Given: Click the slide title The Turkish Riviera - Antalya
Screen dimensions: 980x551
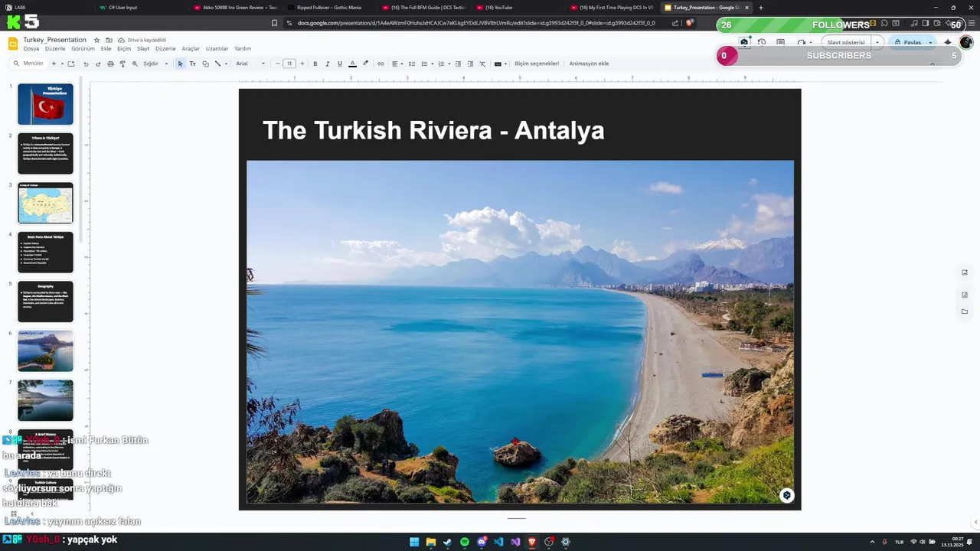Looking at the screenshot, I should [x=433, y=130].
